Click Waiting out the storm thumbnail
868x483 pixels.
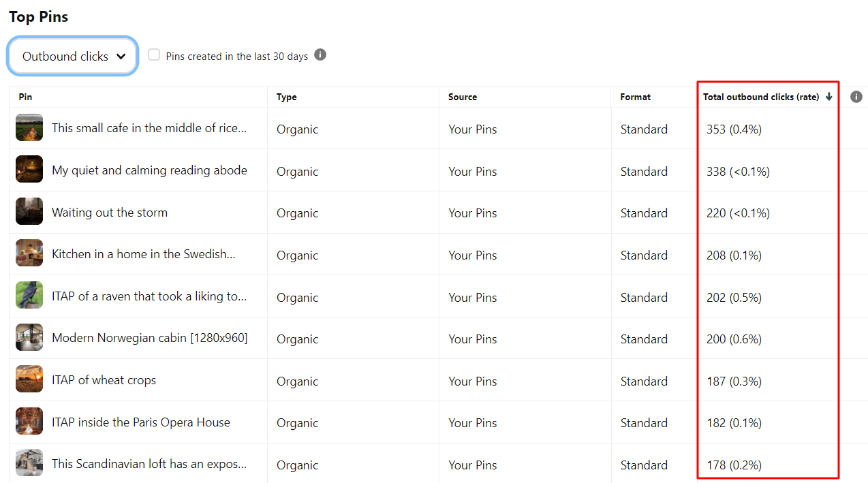[x=29, y=212]
